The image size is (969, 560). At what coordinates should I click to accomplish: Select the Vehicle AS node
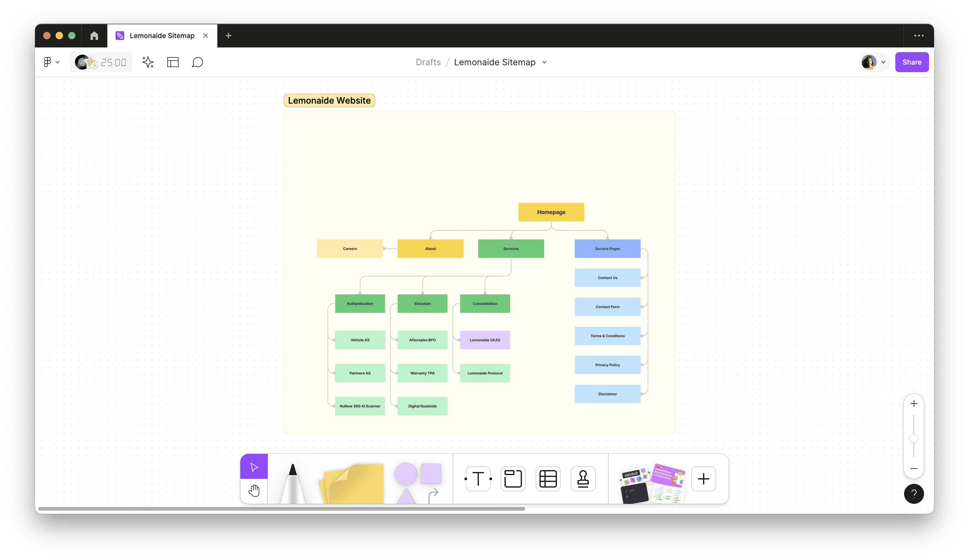[360, 340]
